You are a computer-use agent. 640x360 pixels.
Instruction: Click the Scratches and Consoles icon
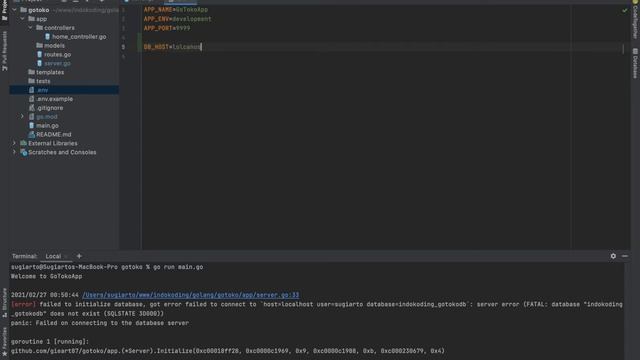tap(23, 152)
